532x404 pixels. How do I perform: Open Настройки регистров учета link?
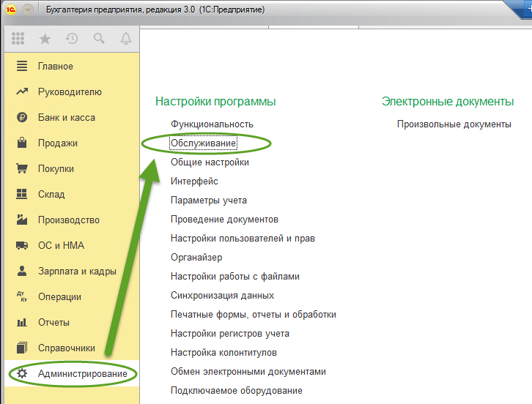[230, 334]
